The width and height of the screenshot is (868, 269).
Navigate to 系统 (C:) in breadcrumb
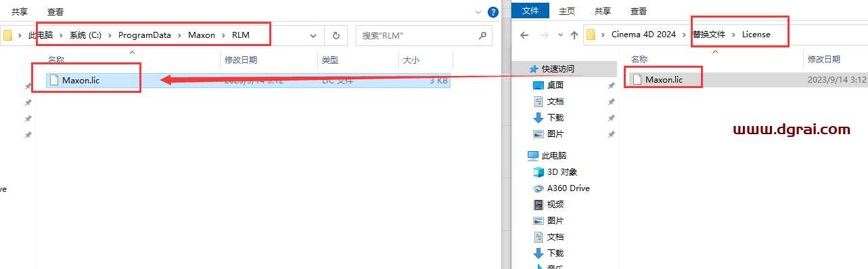point(85,35)
